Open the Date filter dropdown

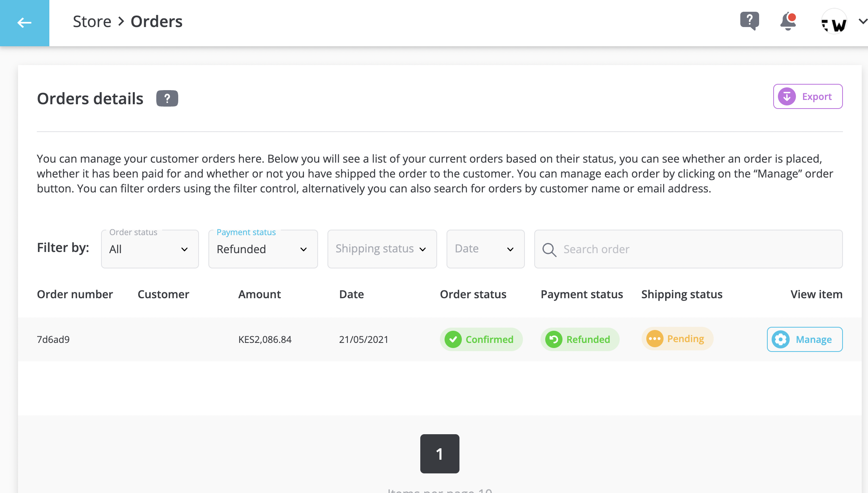point(485,249)
